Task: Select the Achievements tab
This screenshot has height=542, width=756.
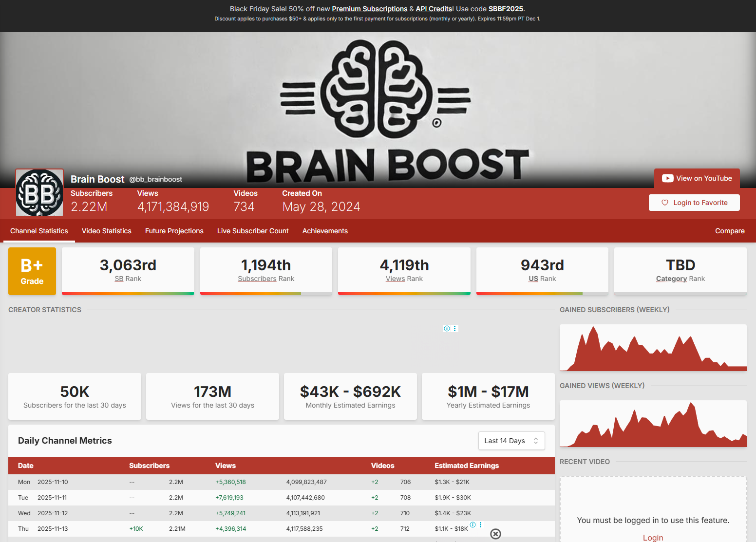Action: [325, 231]
